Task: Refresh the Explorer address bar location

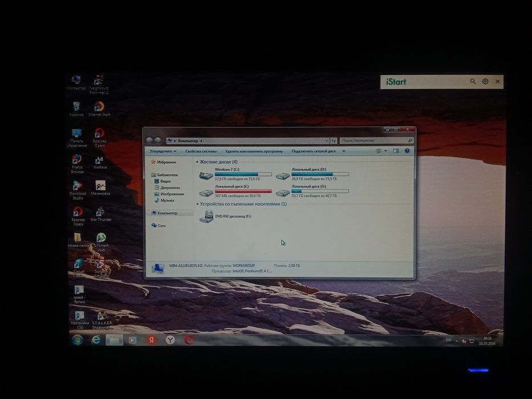Action: [x=334, y=140]
